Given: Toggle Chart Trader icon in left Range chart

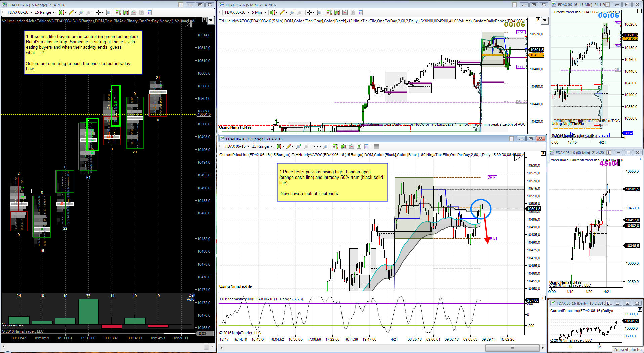Looking at the screenshot, I should point(118,12).
